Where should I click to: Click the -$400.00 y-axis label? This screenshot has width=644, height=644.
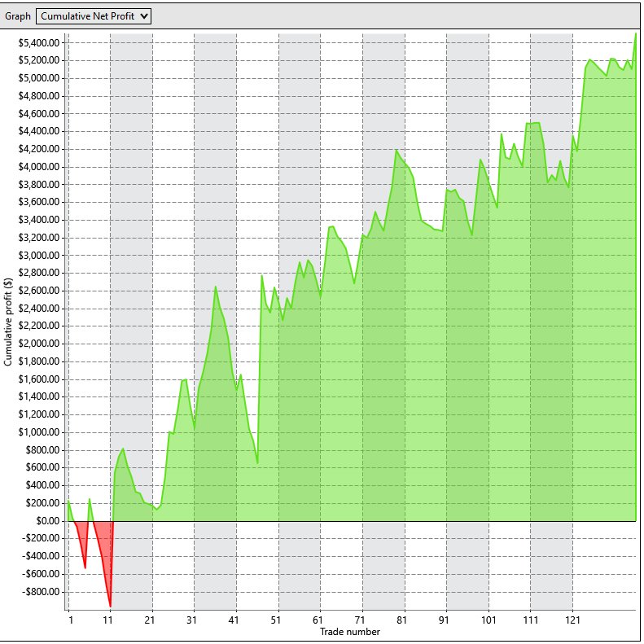click(x=41, y=556)
